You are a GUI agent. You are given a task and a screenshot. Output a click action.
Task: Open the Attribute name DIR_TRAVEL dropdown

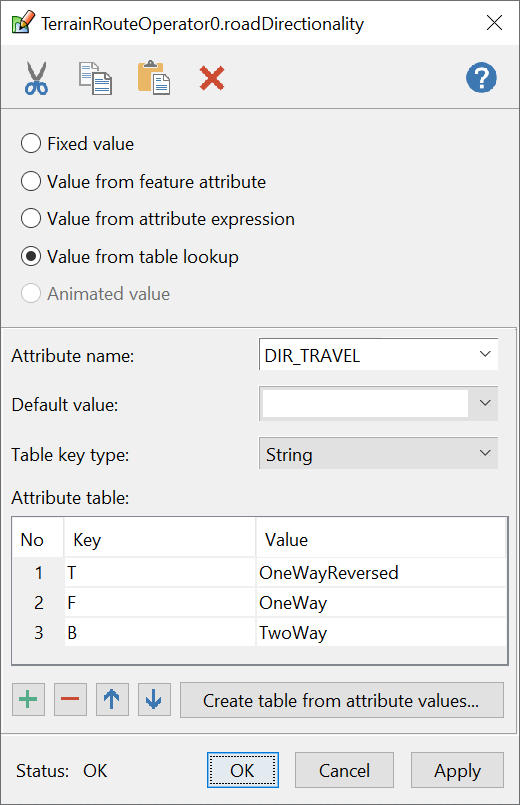[378, 354]
